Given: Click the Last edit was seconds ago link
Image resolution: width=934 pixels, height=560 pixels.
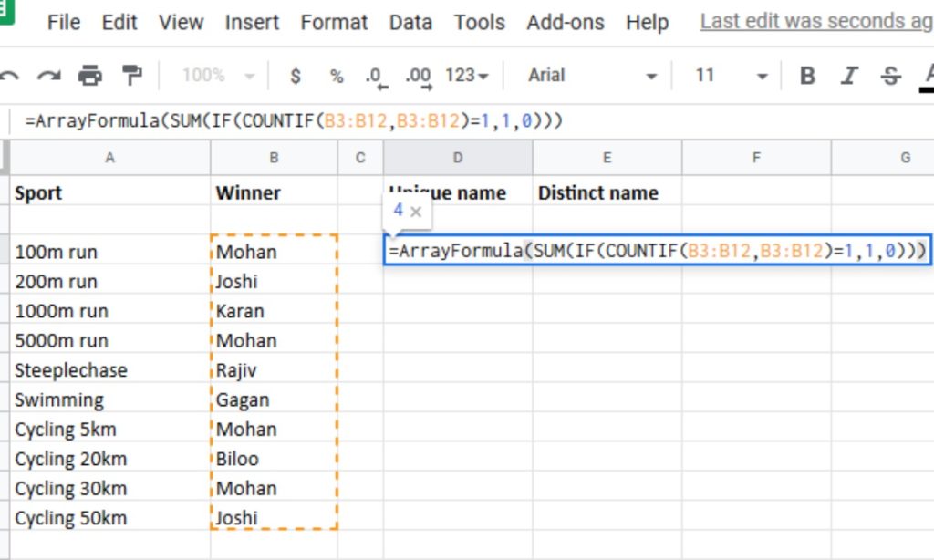Looking at the screenshot, I should tap(816, 22).
